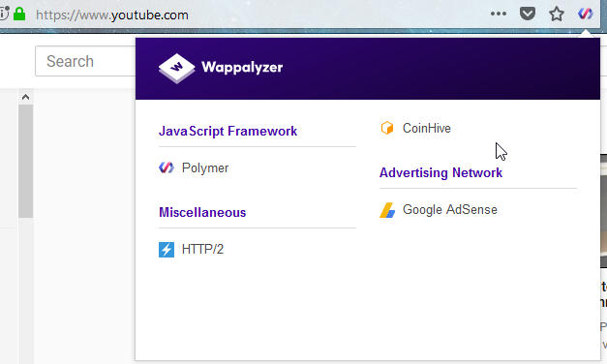The height and width of the screenshot is (364, 607).
Task: Click the sidebar scrollbar thumb
Action: coord(25,161)
